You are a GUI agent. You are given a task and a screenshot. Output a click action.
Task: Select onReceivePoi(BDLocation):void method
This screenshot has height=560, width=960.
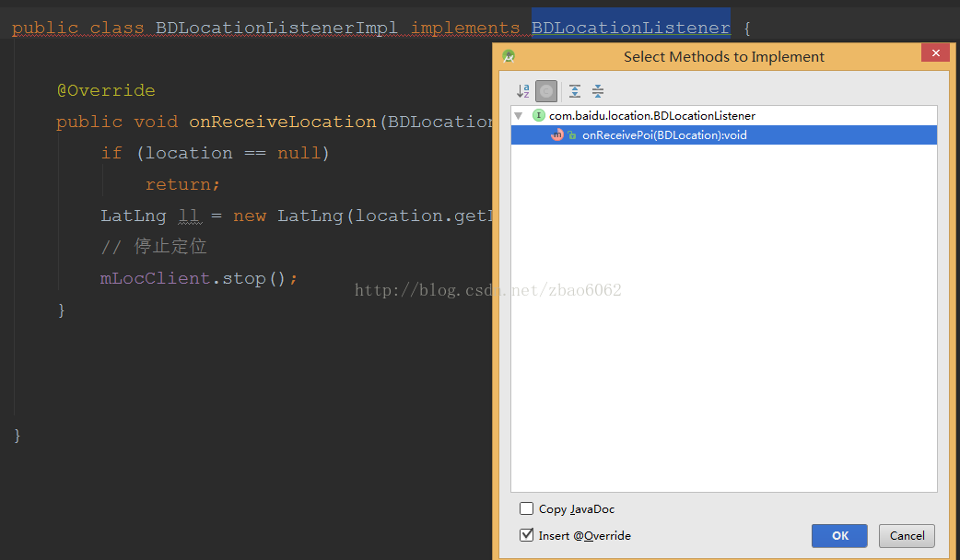coord(723,135)
